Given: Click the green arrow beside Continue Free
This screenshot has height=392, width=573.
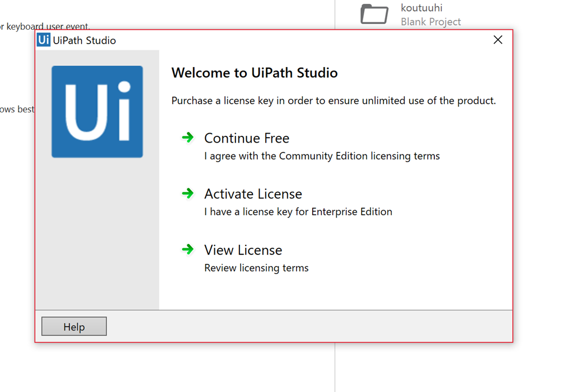Looking at the screenshot, I should point(188,138).
